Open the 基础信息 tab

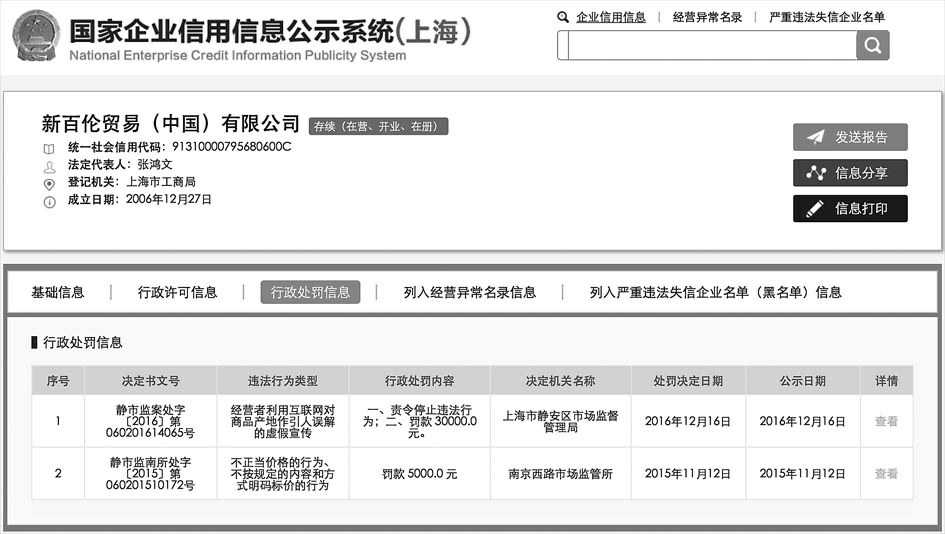[x=58, y=292]
